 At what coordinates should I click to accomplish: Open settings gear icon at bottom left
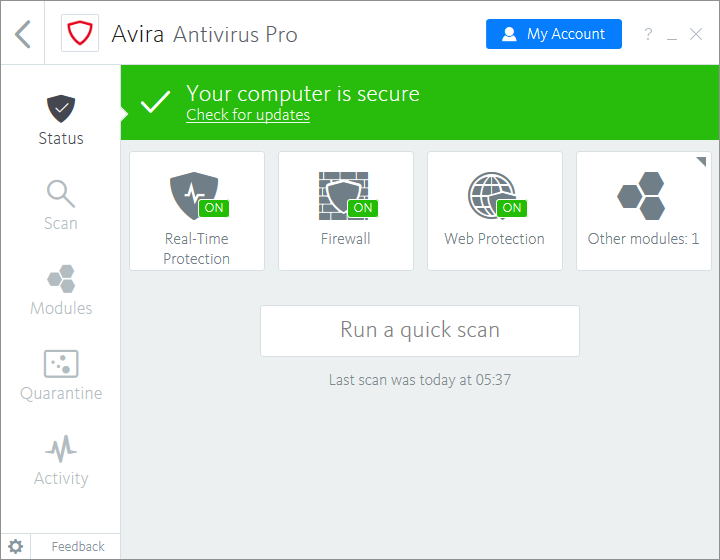(16, 546)
